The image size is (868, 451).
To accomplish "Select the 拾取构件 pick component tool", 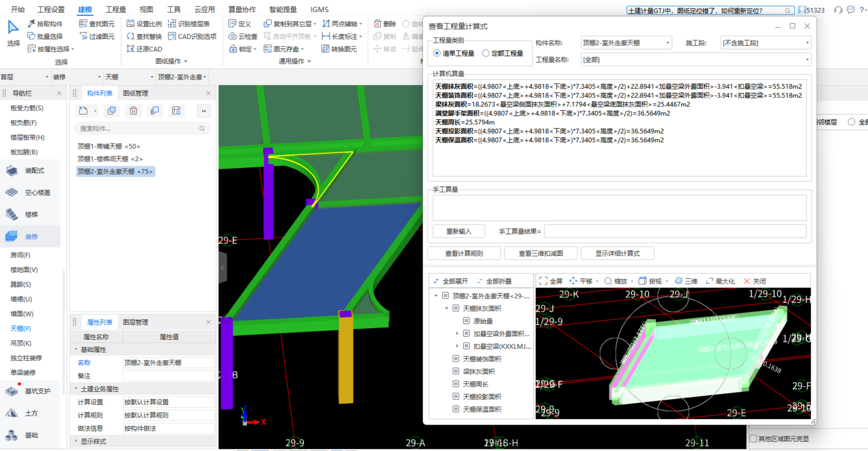I will pyautogui.click(x=45, y=23).
